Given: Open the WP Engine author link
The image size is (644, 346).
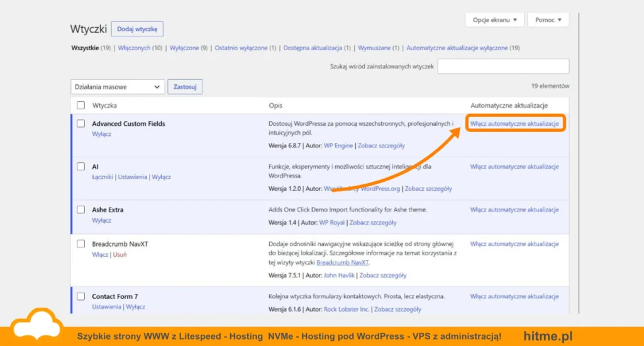Looking at the screenshot, I should [338, 145].
